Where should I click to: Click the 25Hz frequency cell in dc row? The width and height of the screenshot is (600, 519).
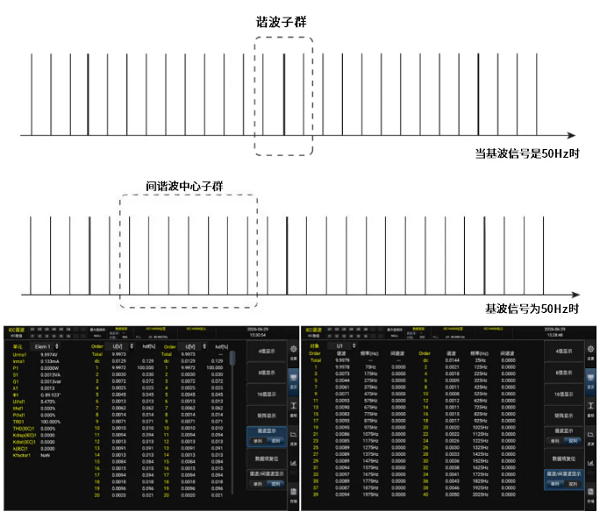pyautogui.click(x=480, y=361)
